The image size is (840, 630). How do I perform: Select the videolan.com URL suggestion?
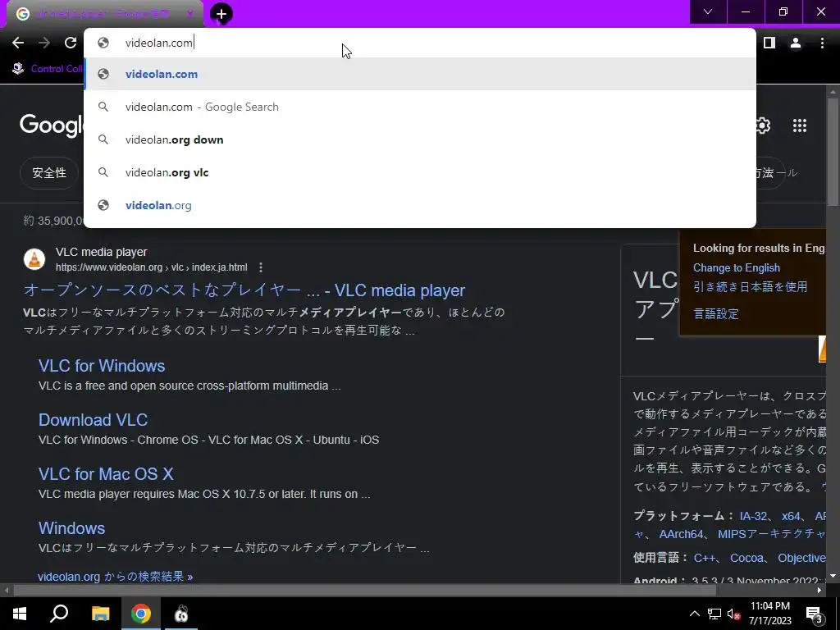click(420, 74)
